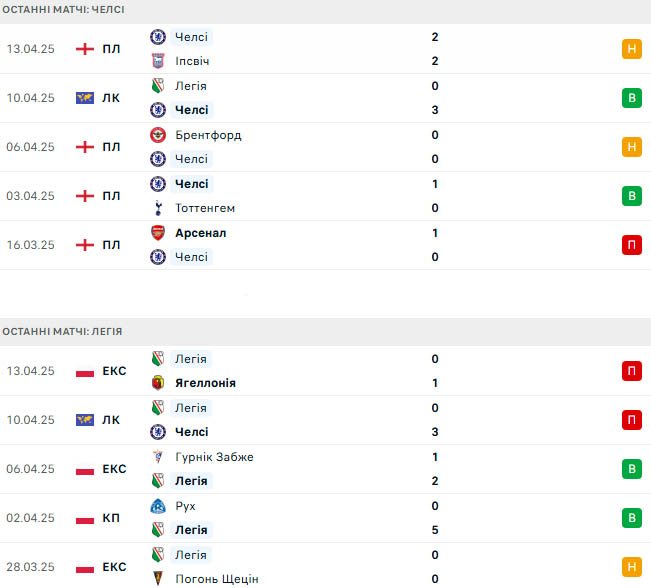Click the Jagiellonia club crest icon
The height and width of the screenshot is (588, 651).
(158, 383)
